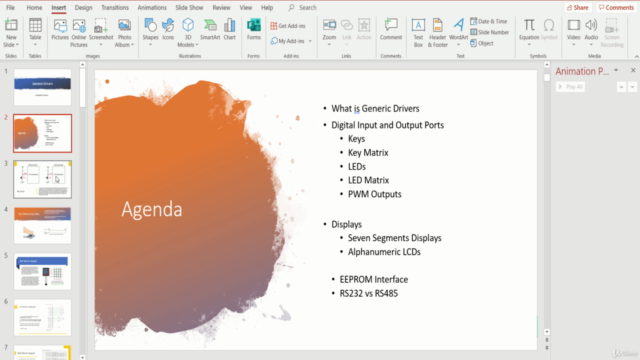The image size is (640, 360).
Task: Click Date & Time
Action: pos(489,21)
